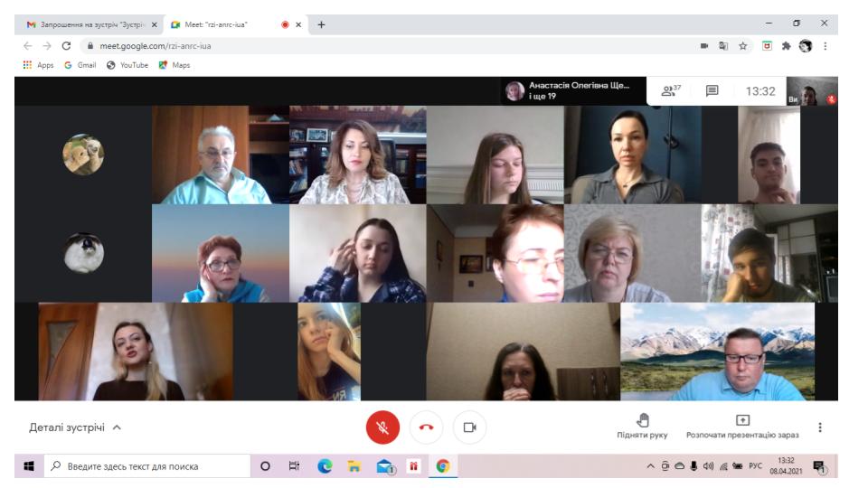Open the YouTube bookmark

(x=127, y=65)
